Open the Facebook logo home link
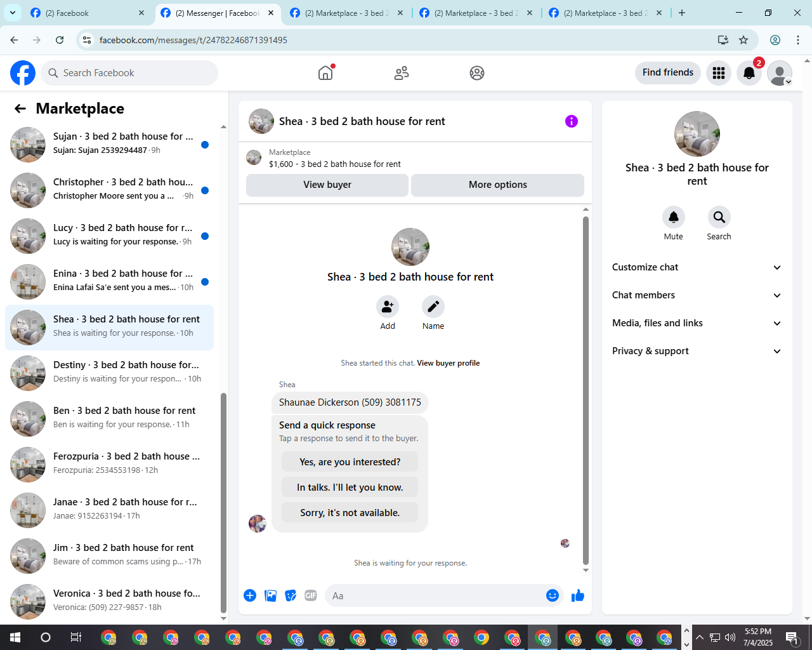This screenshot has width=812, height=650. 23,73
